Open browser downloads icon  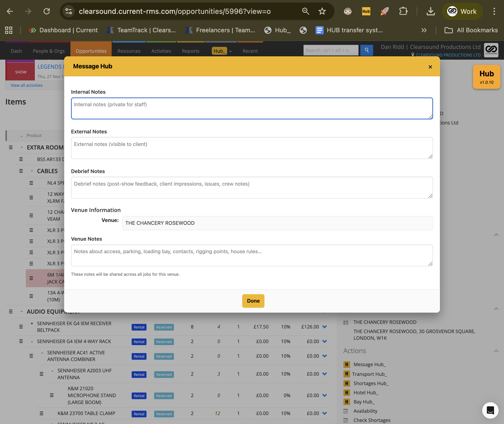pyautogui.click(x=430, y=11)
